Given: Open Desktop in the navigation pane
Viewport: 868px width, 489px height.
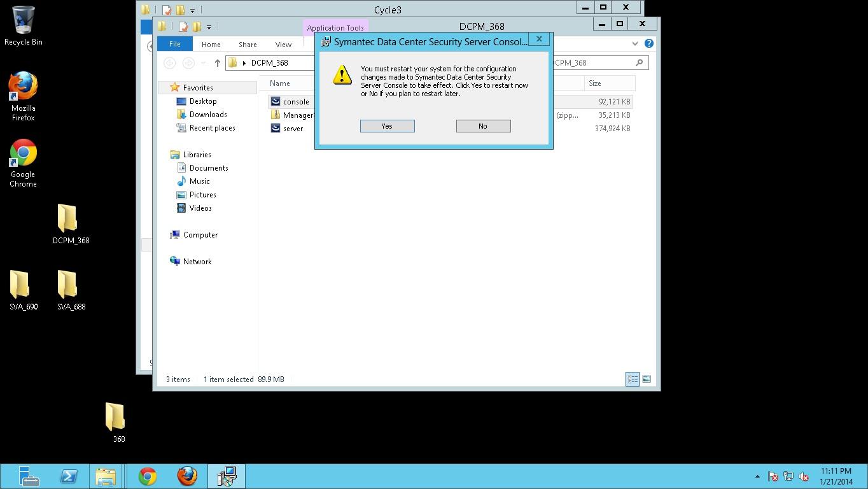Looking at the screenshot, I should 203,101.
